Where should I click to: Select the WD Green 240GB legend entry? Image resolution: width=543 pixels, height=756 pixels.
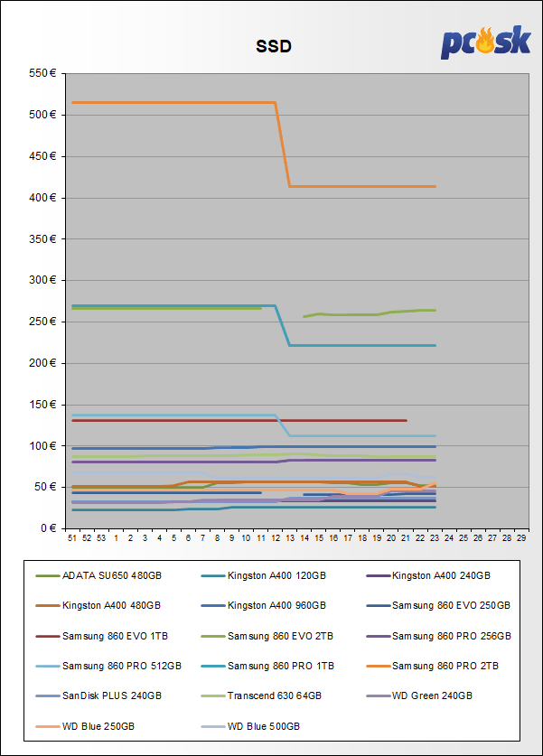[419, 696]
